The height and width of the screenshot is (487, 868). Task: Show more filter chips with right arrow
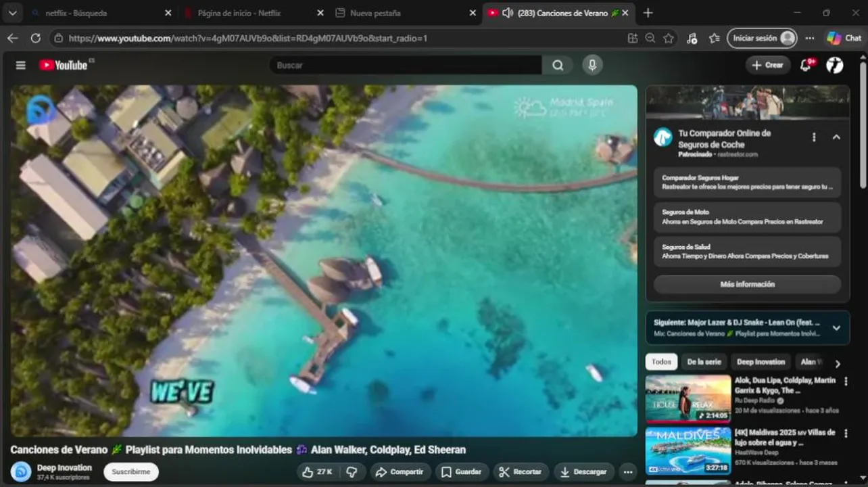click(x=838, y=364)
